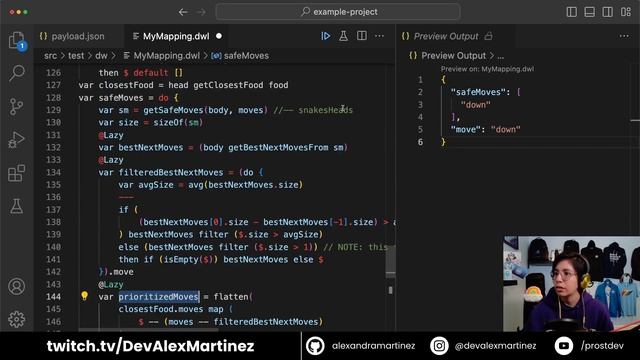
Task: Toggle the secondary side bar layout icon
Action: (x=608, y=12)
